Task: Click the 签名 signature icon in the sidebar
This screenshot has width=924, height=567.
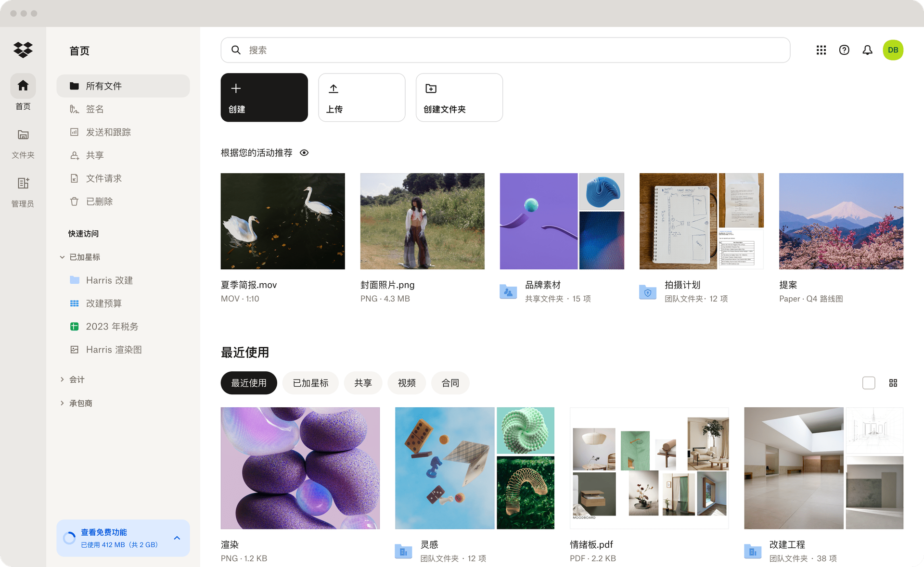Action: coord(75,109)
